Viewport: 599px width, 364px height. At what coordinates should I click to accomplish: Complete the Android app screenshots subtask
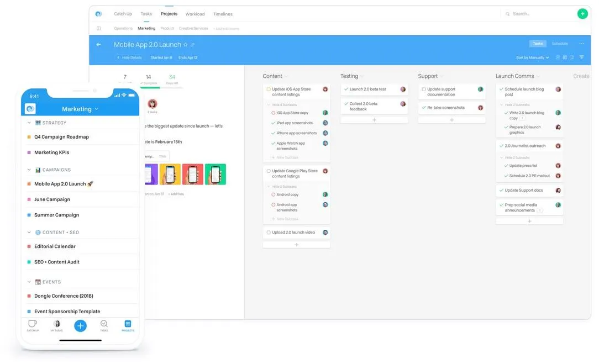pos(273,205)
